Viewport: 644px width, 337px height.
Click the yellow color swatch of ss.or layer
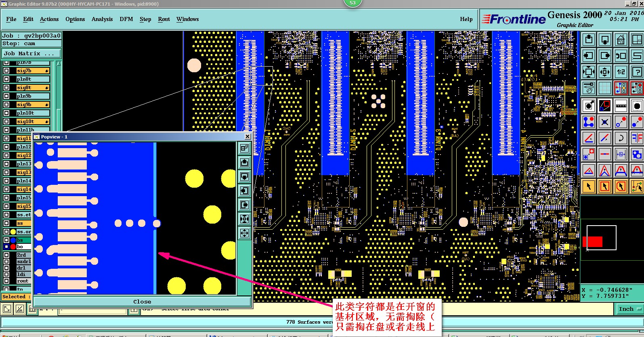coord(13,232)
